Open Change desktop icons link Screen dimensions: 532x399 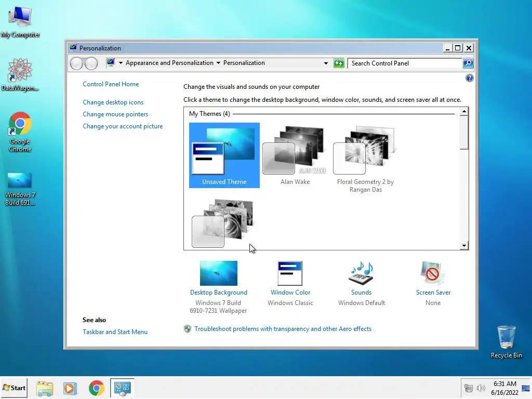pyautogui.click(x=113, y=102)
